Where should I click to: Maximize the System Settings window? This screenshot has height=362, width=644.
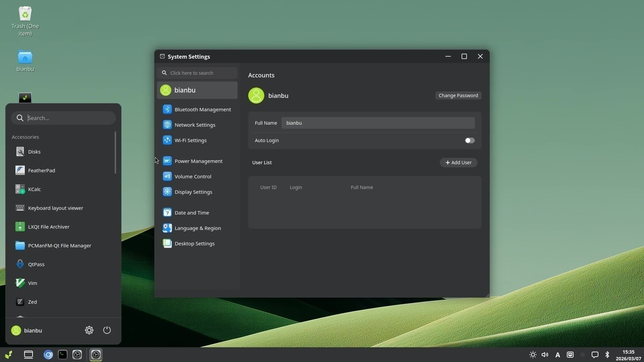coord(464,56)
